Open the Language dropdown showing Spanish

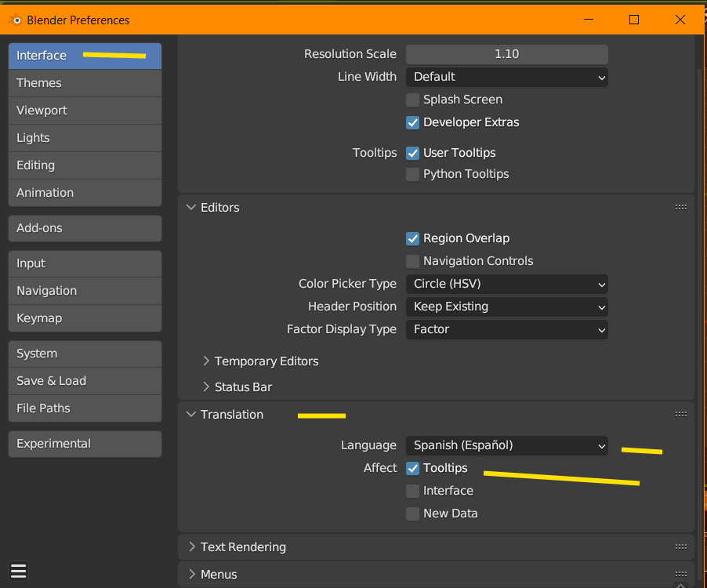pos(506,445)
